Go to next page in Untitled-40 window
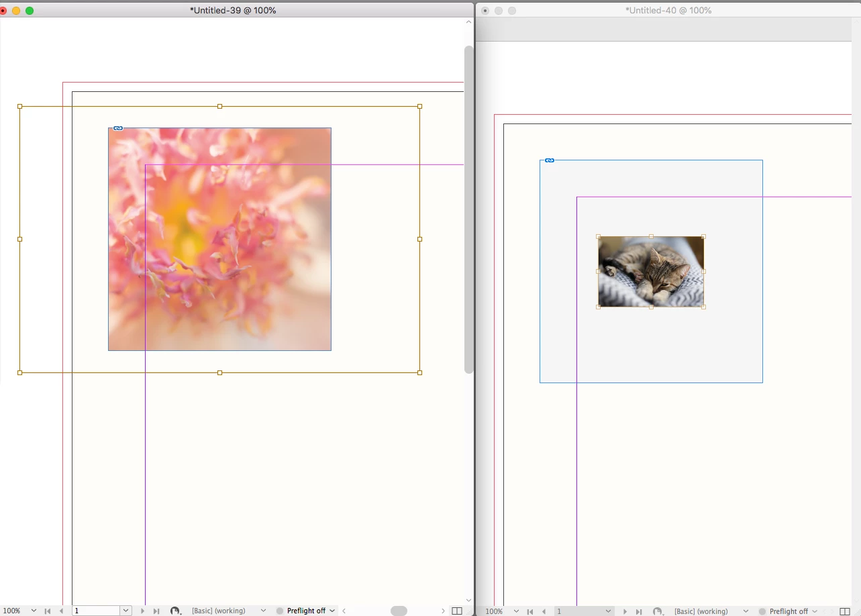Screen dimensions: 861x616 click(x=625, y=611)
